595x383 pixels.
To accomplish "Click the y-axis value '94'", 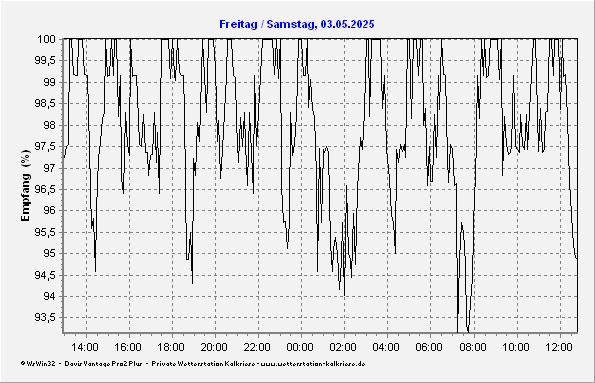I will point(49,296).
